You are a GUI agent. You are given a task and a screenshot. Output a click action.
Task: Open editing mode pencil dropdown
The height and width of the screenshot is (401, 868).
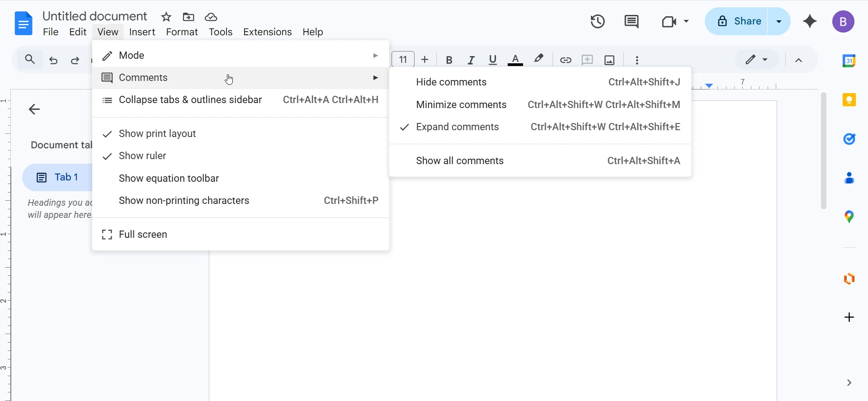tap(756, 60)
